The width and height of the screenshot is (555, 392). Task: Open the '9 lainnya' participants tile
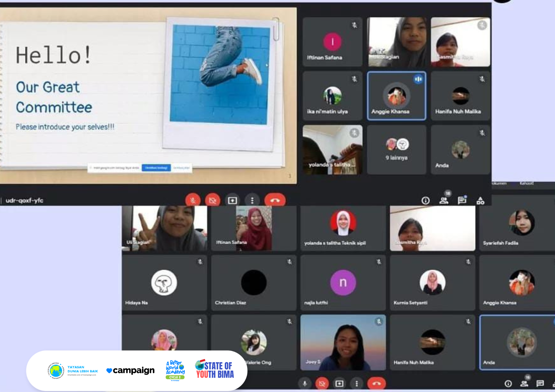tap(397, 149)
